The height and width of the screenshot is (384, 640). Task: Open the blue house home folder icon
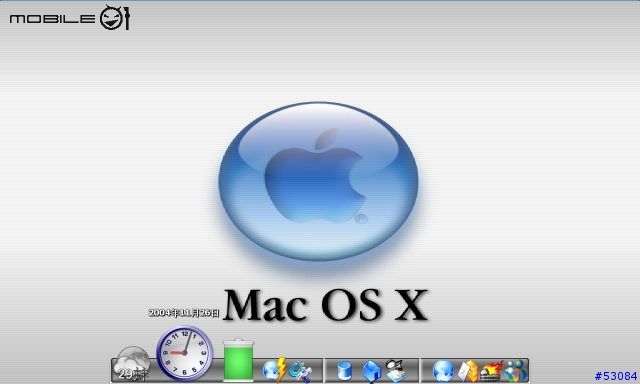pos(371,372)
